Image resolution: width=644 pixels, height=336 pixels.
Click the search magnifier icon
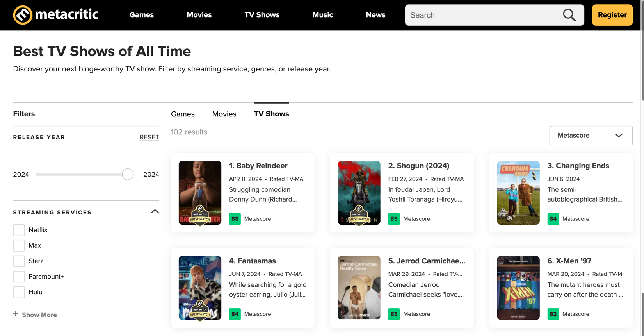tap(569, 15)
